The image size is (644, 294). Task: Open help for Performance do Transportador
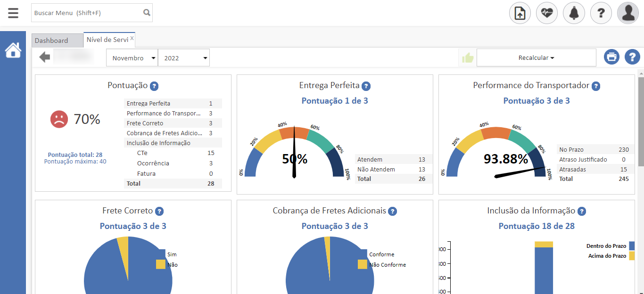tap(596, 86)
